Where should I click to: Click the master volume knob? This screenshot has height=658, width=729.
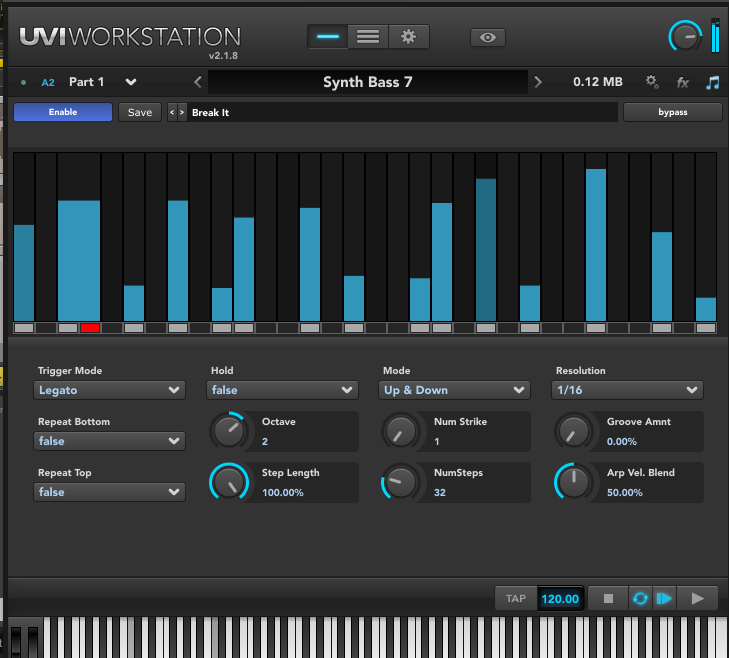coord(685,37)
